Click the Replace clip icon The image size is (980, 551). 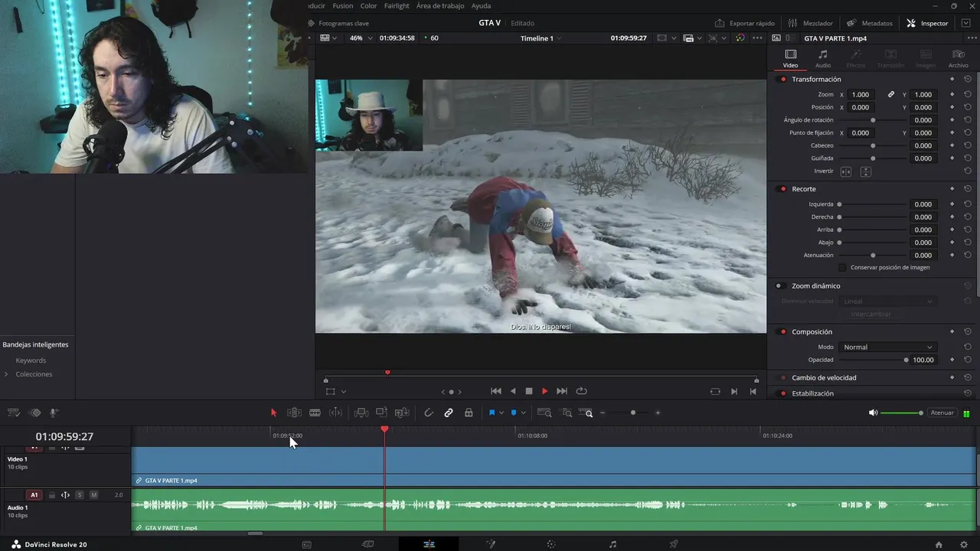(x=402, y=412)
